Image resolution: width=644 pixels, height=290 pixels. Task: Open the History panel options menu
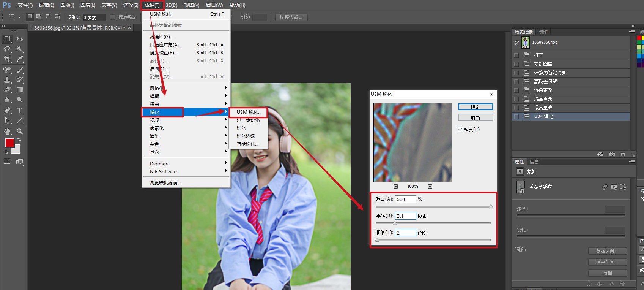pos(631,32)
